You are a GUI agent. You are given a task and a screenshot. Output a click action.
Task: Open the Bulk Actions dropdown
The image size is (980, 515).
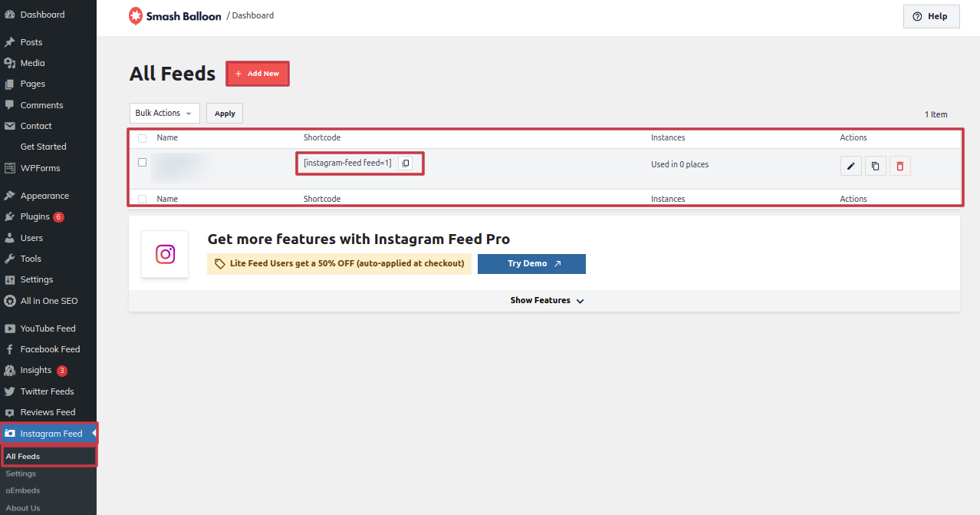(164, 113)
